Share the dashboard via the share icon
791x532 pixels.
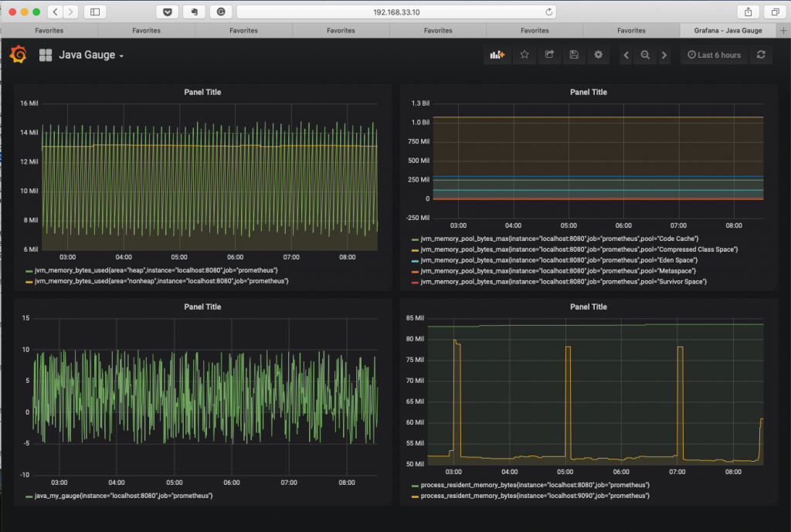552,55
